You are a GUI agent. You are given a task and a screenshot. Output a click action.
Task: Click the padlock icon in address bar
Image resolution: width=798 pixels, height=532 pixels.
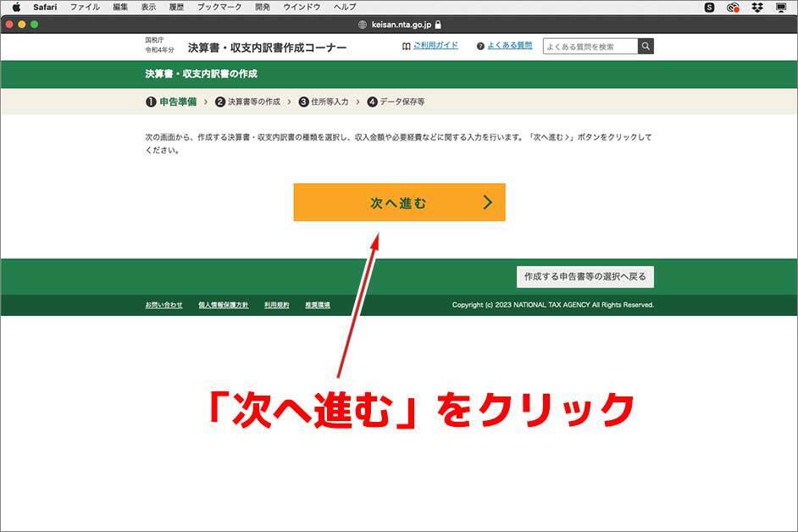point(438,25)
